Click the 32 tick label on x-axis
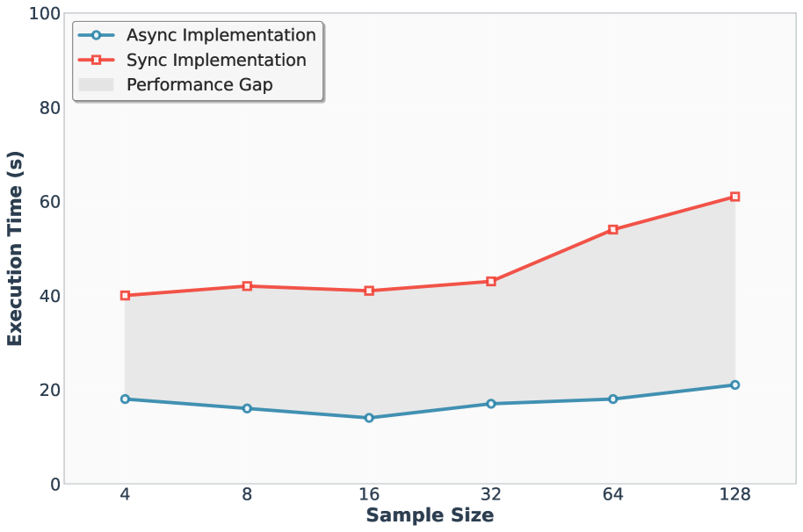 point(491,494)
